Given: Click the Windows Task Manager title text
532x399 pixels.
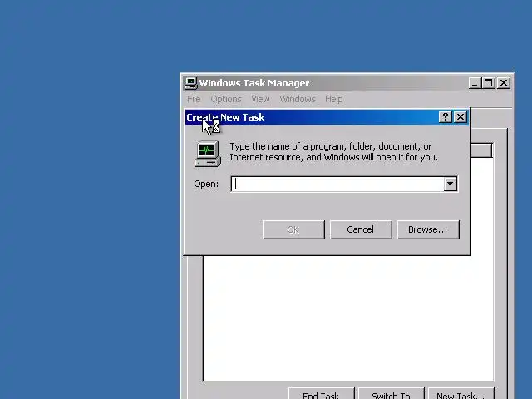Looking at the screenshot, I should coord(254,83).
